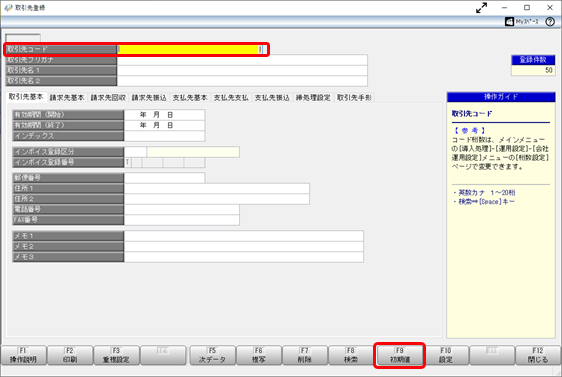
Task: Focus the 取引先コード yellow input field
Action: (188, 49)
